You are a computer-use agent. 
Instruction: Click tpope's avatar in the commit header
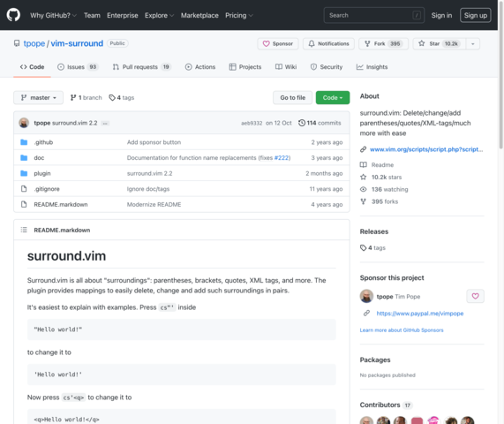pyautogui.click(x=24, y=123)
